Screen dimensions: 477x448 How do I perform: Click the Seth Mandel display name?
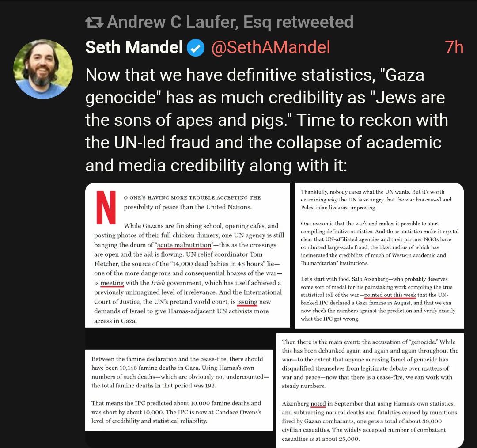(134, 47)
